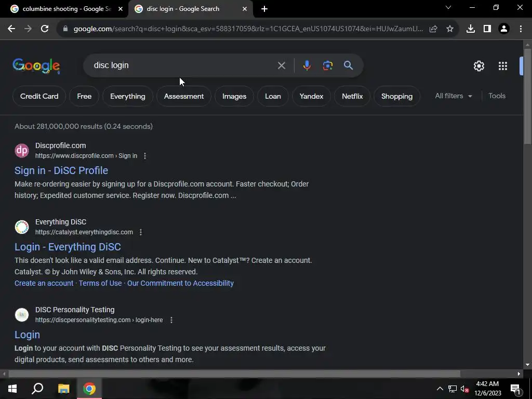Open the Chrome tab search chevron
The image size is (532, 399).
pos(448,7)
